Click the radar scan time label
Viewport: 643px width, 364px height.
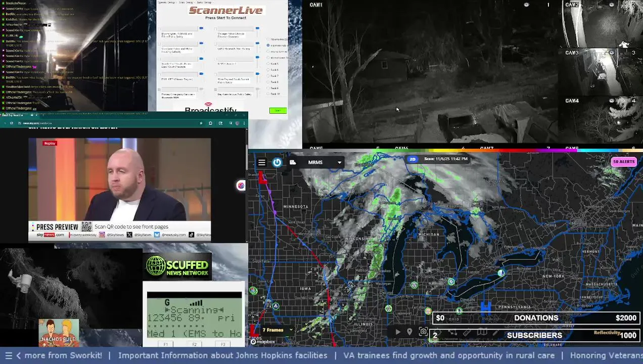pyautogui.click(x=446, y=159)
